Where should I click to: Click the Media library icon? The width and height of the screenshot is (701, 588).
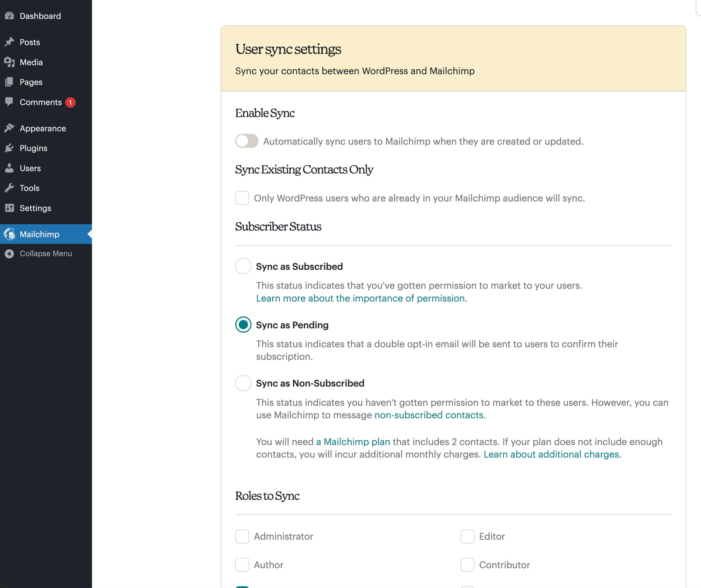coord(9,62)
